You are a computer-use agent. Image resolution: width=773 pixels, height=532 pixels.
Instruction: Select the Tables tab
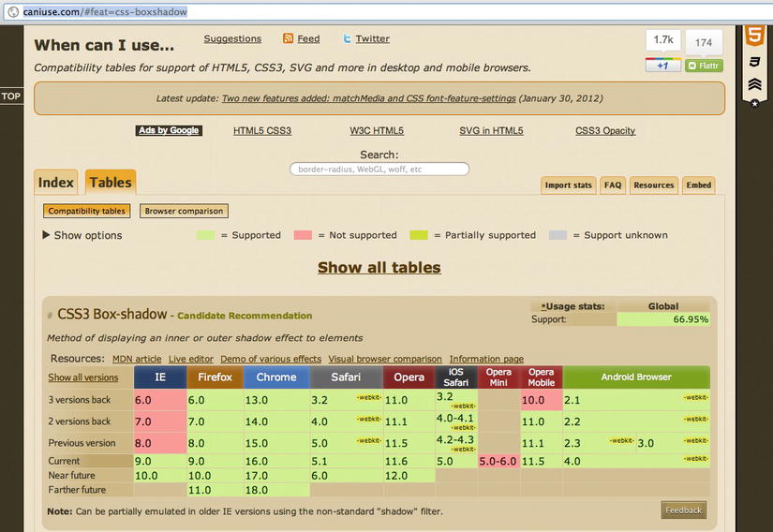(x=110, y=183)
